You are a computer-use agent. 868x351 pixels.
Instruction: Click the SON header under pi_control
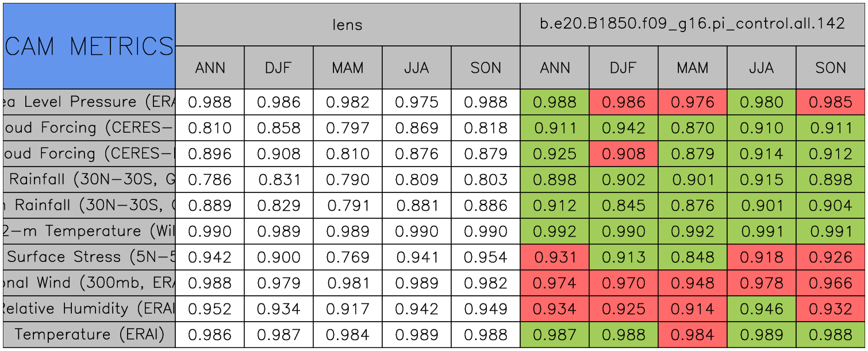pos(830,68)
